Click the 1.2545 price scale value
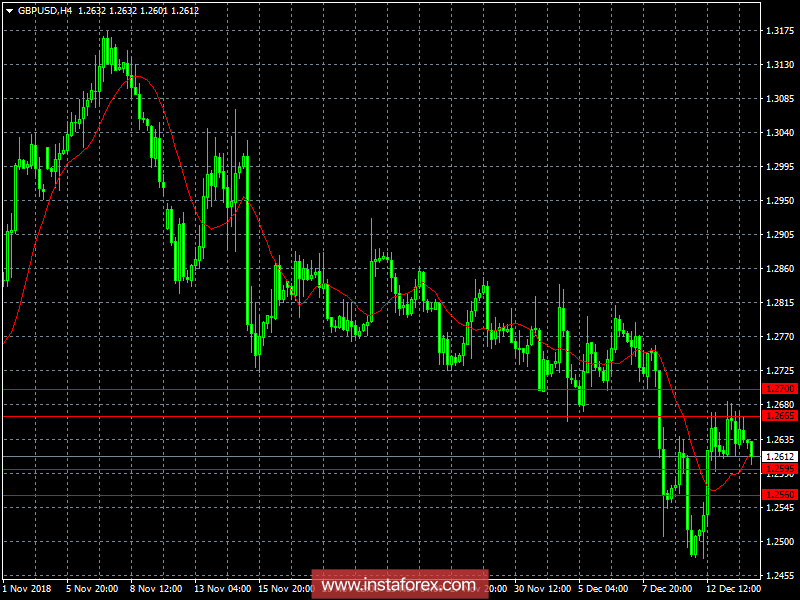Image resolution: width=800 pixels, height=600 pixels. [x=780, y=507]
